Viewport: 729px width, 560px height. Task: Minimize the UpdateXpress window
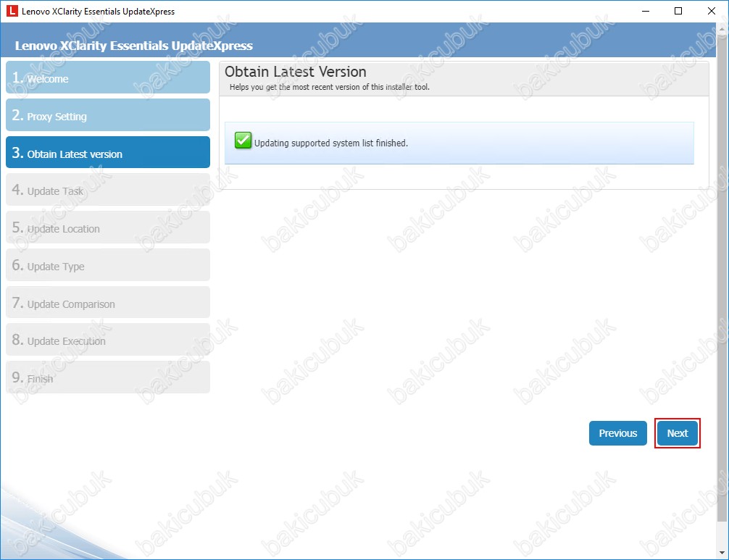coord(646,11)
